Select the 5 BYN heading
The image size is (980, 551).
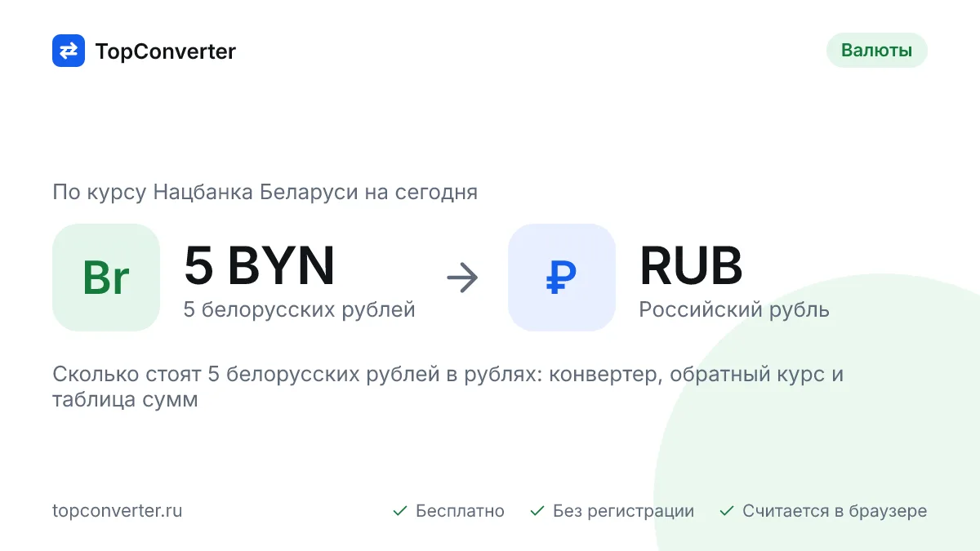point(260,265)
